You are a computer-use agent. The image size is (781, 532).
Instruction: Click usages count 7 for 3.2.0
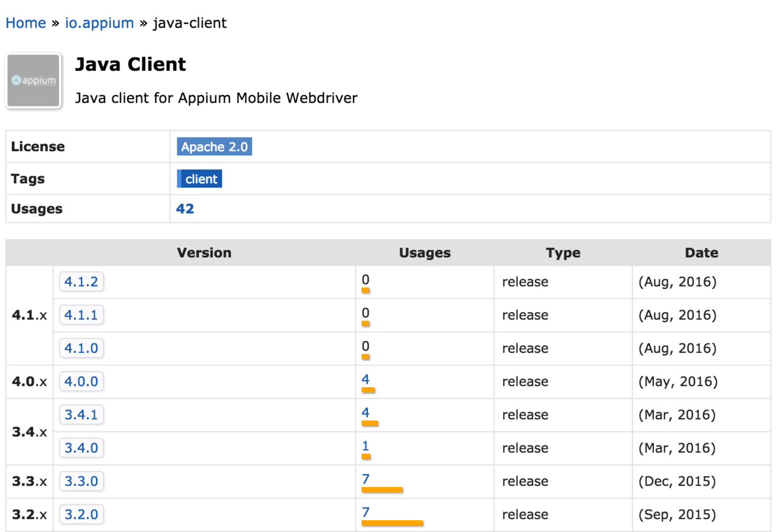click(365, 512)
